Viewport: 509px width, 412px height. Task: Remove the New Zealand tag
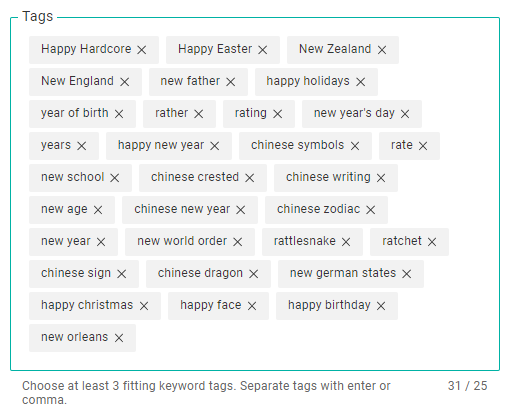[382, 50]
